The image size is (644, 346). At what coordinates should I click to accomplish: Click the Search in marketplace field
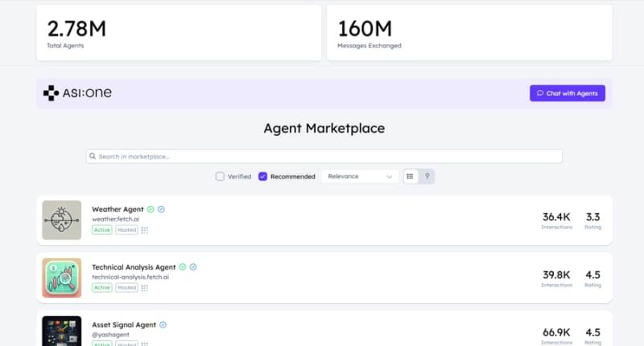[324, 156]
